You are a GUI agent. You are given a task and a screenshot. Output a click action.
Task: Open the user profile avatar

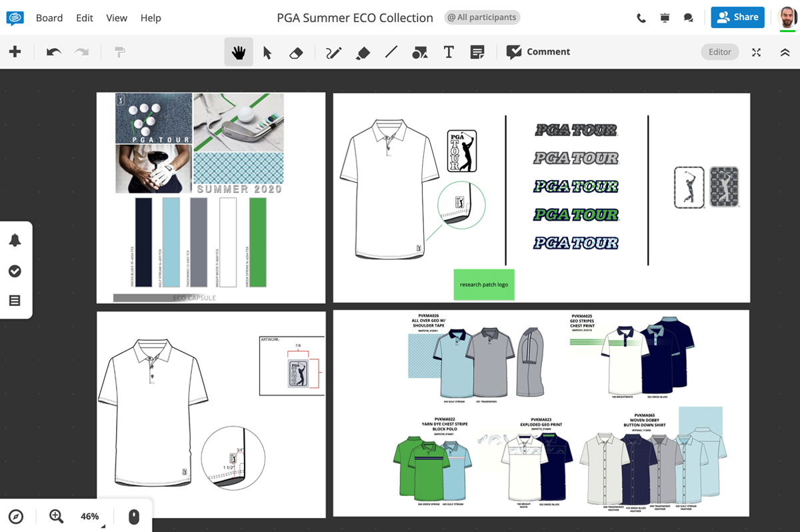pyautogui.click(x=788, y=18)
